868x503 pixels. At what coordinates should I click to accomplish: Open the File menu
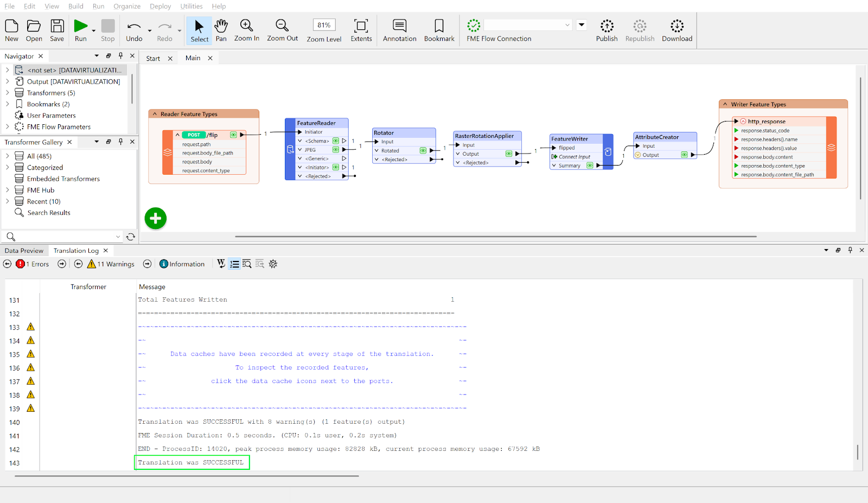click(10, 6)
